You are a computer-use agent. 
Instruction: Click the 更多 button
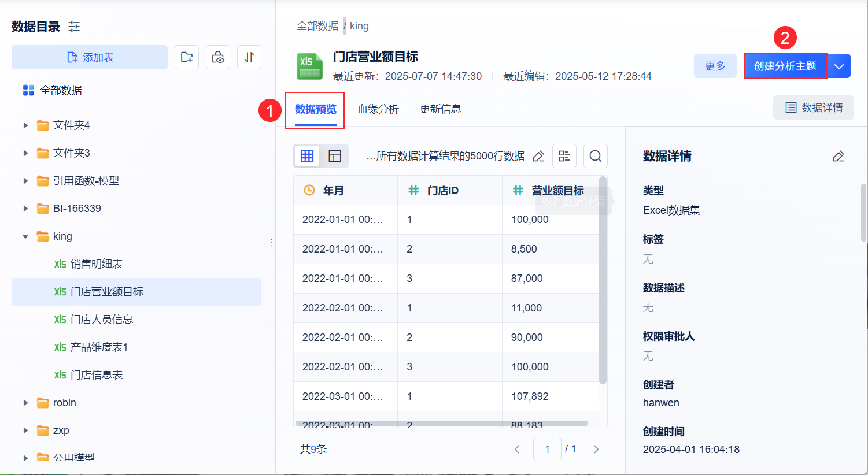pyautogui.click(x=715, y=66)
